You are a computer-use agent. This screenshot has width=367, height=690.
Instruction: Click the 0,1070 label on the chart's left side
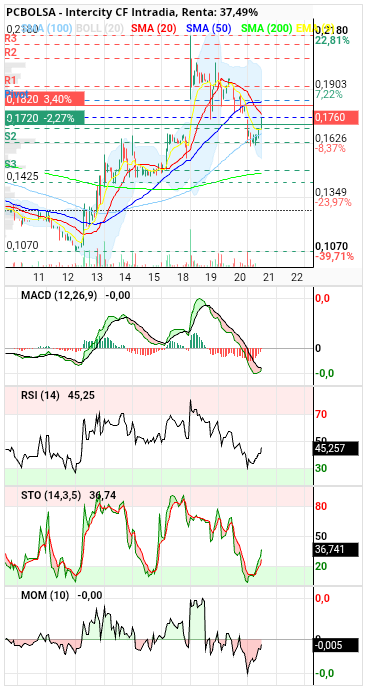coord(22,245)
